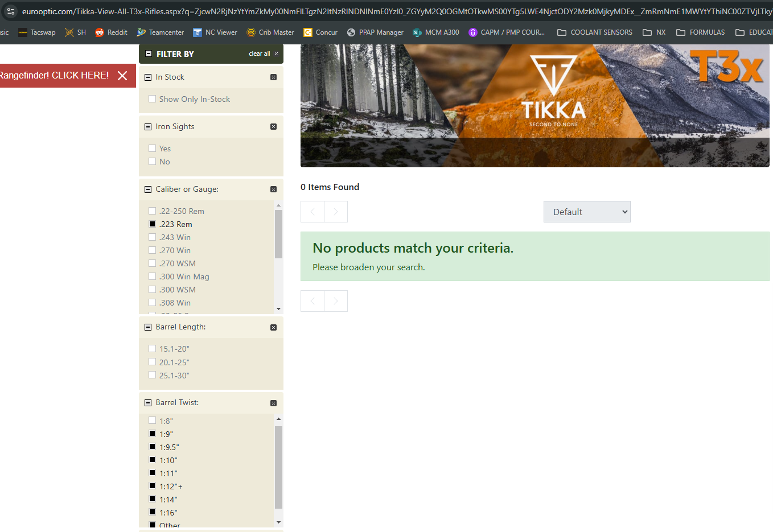This screenshot has width=773, height=532.
Task: Check .300 Win Mag caliber
Action: point(152,277)
